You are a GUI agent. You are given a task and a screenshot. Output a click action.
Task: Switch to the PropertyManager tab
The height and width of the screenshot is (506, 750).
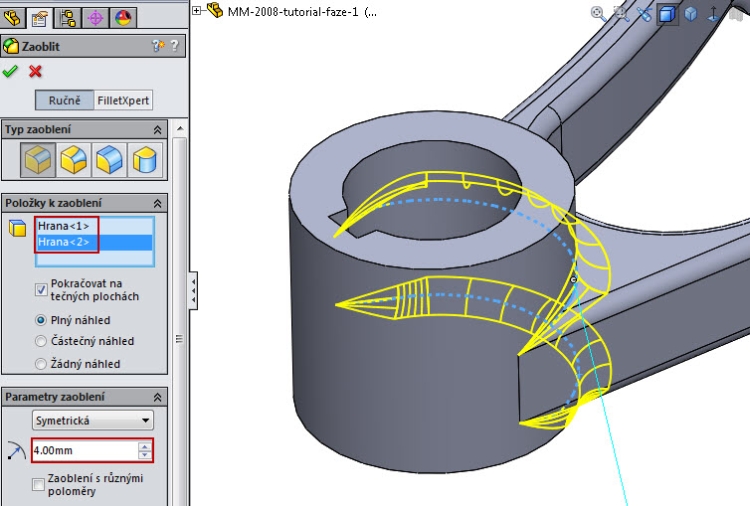(x=39, y=18)
